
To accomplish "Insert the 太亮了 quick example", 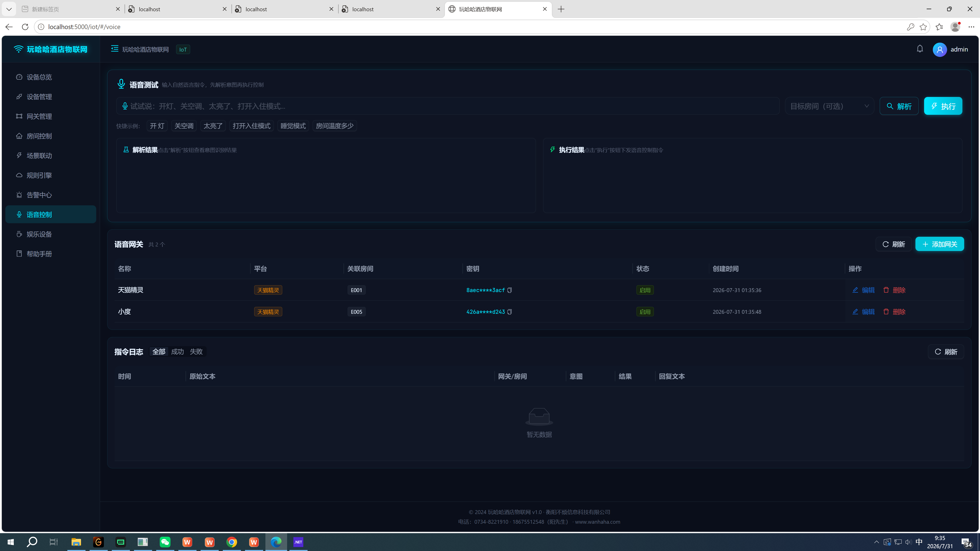I will pyautogui.click(x=213, y=126).
